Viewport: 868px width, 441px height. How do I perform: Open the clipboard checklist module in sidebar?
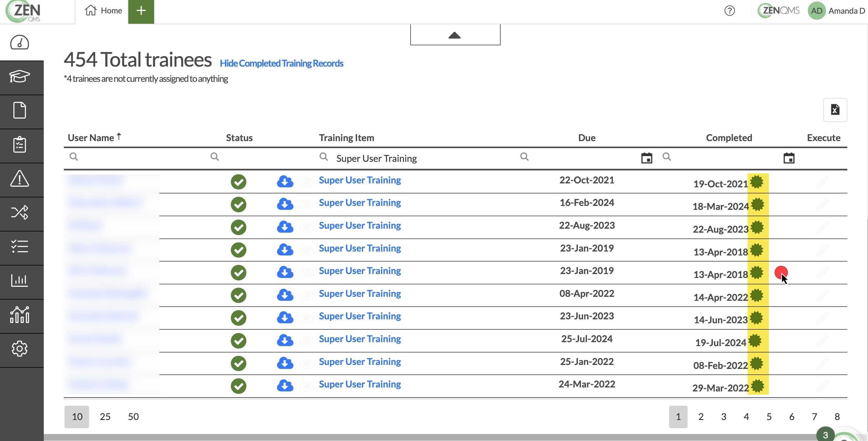[19, 144]
